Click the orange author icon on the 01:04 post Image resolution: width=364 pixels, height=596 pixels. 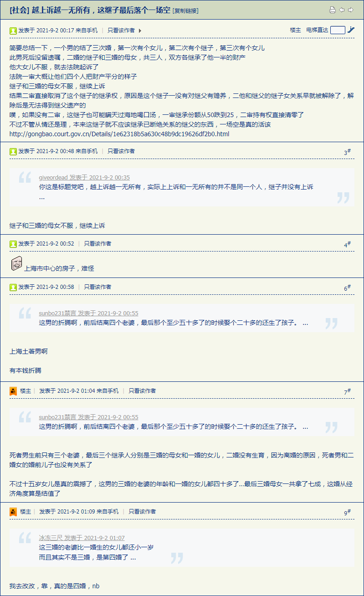point(13,391)
